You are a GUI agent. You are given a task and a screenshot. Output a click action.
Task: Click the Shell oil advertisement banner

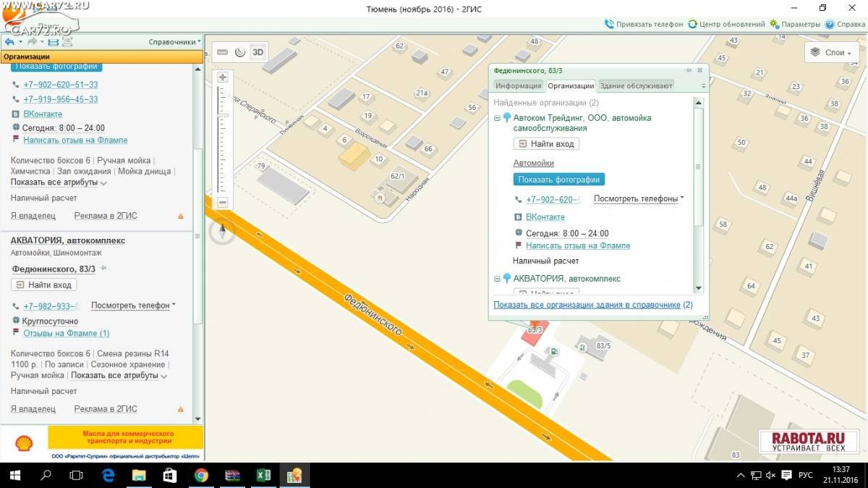pyautogui.click(x=102, y=443)
